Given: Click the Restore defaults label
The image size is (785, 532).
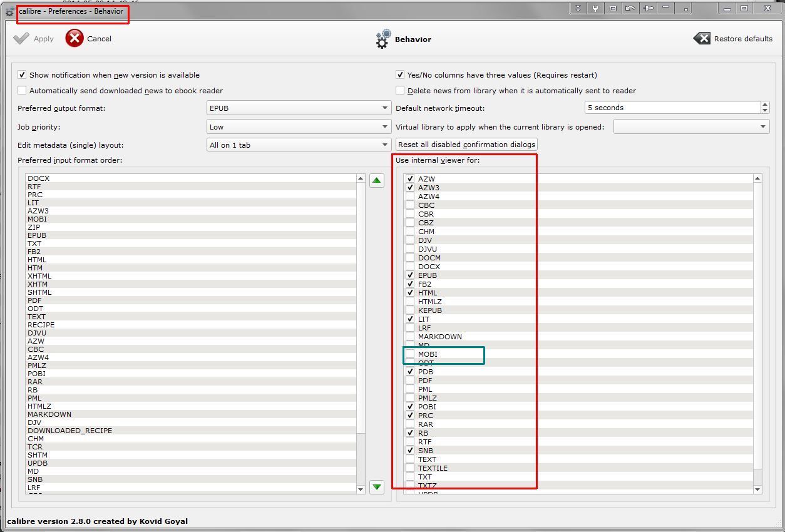Looking at the screenshot, I should click(x=743, y=39).
